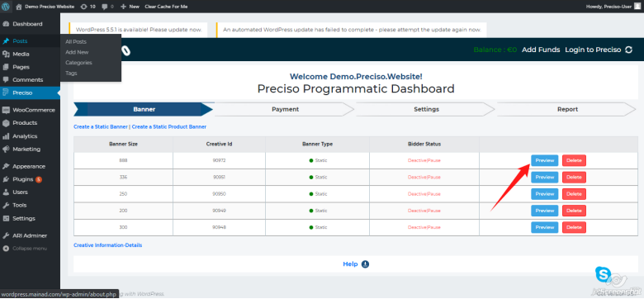Click the Bidder Status column header
The width and height of the screenshot is (644, 299).
click(424, 145)
